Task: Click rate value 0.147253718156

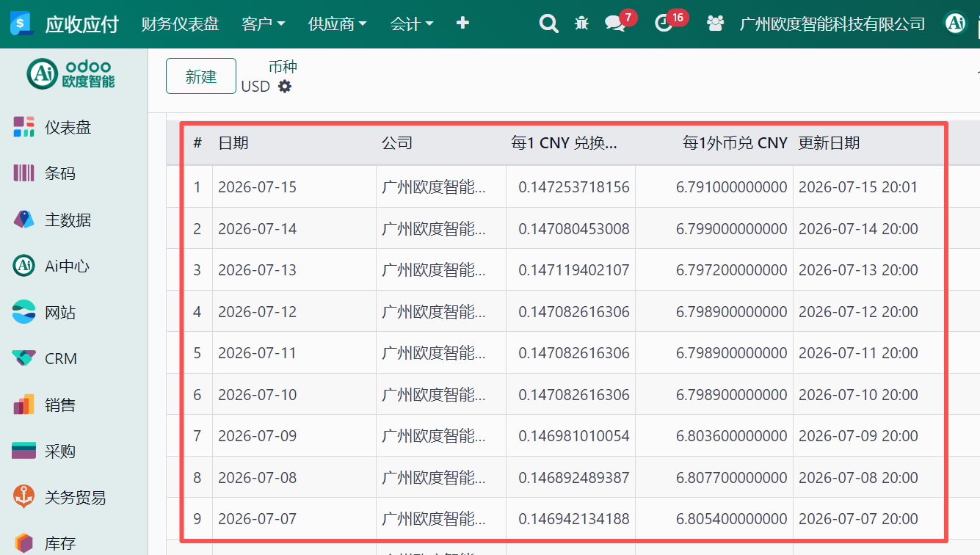Action: pyautogui.click(x=574, y=186)
